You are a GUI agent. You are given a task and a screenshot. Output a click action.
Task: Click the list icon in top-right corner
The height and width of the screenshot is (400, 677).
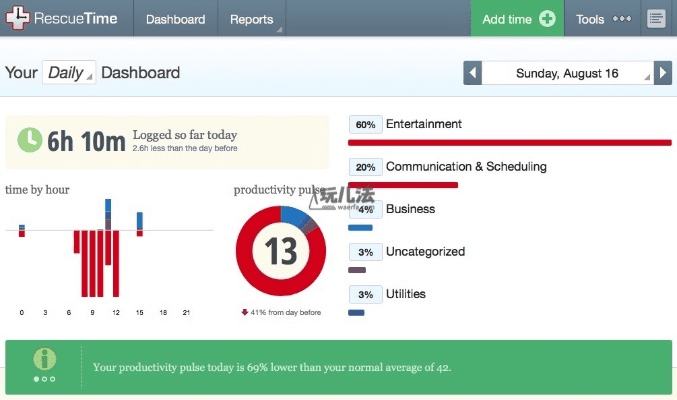tap(657, 19)
